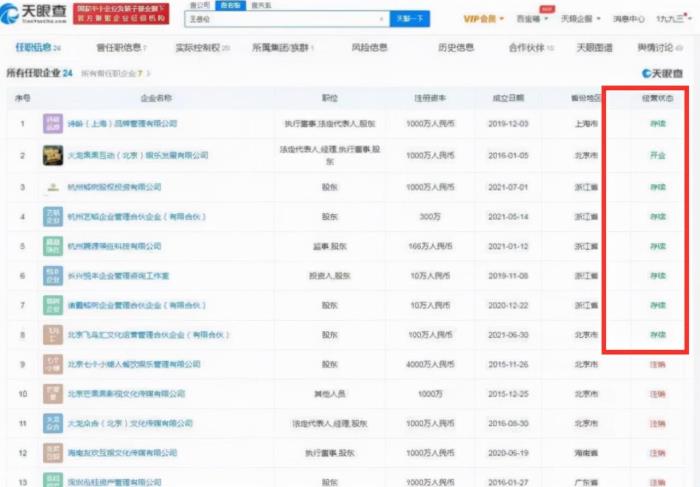Click the blue 天眼一下 search button

(x=409, y=19)
